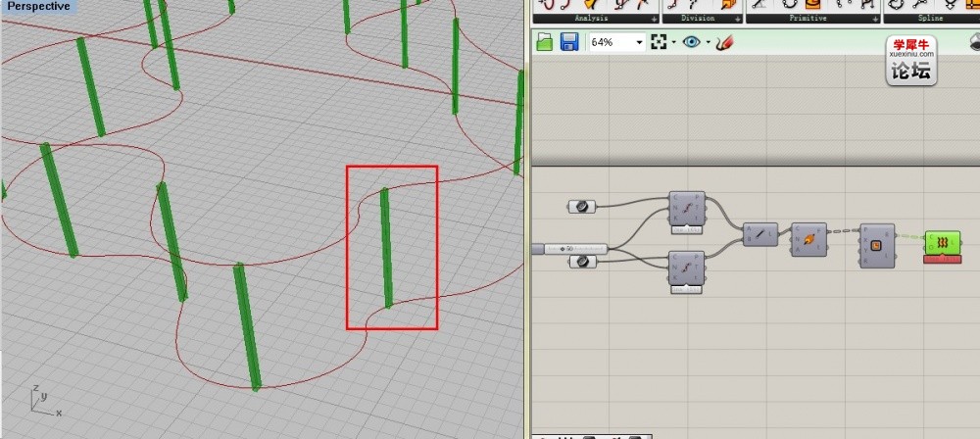The height and width of the screenshot is (439, 980).
Task: Expand the Primitive panel with its plus button
Action: pyautogui.click(x=875, y=20)
